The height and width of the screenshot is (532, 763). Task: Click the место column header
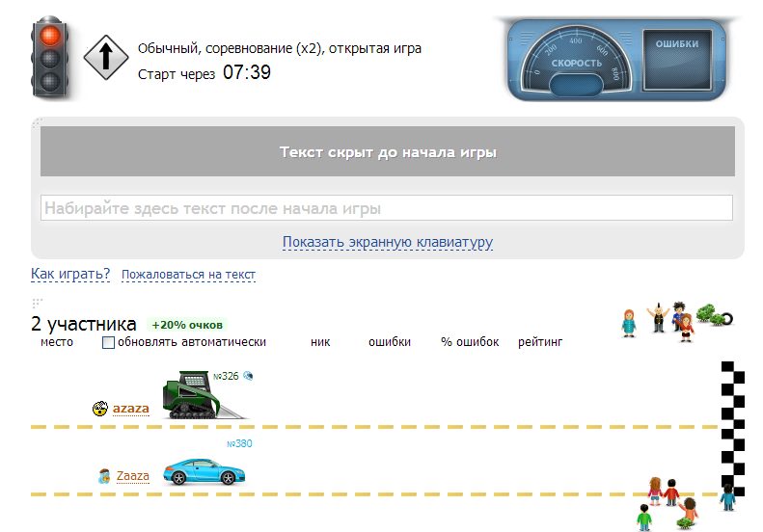(x=57, y=342)
